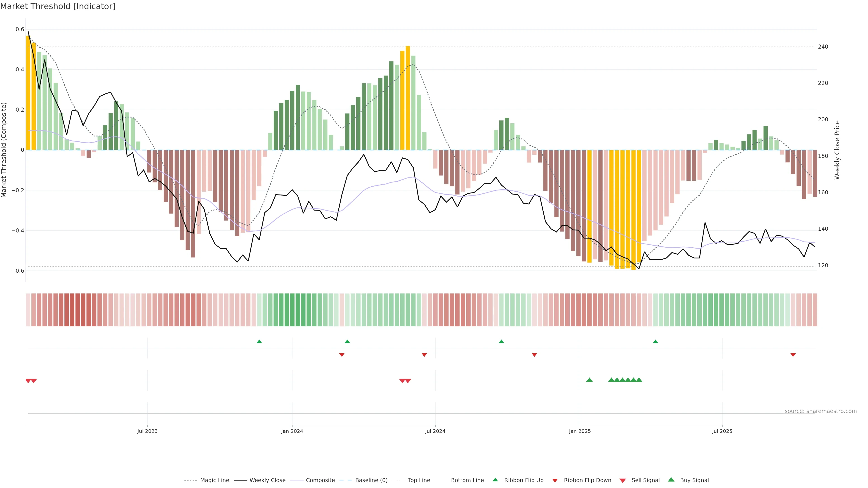
Task: Click the Weekly Close Price axis title
Action: (837, 150)
